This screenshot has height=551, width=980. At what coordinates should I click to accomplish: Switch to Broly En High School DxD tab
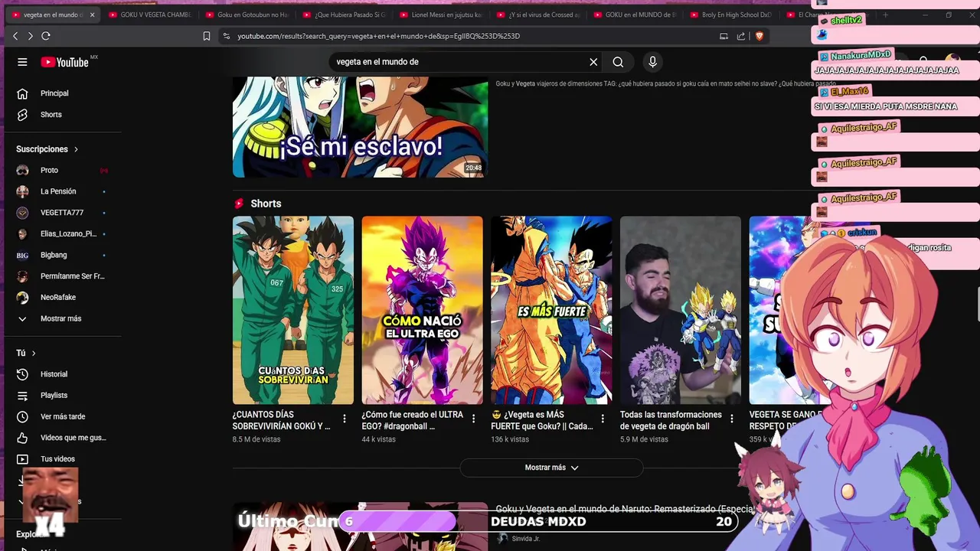coord(731,15)
